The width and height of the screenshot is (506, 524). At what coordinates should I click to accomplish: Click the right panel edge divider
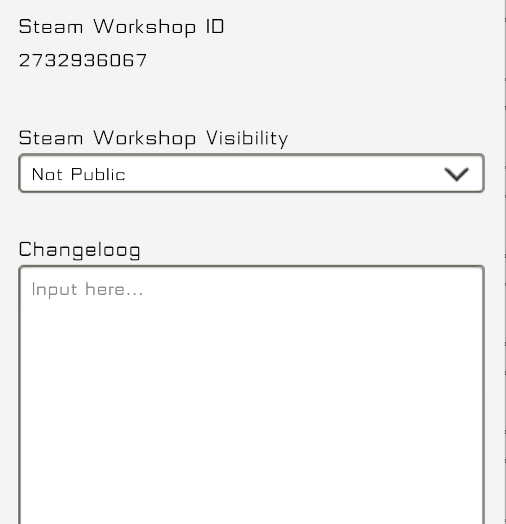coord(505,262)
